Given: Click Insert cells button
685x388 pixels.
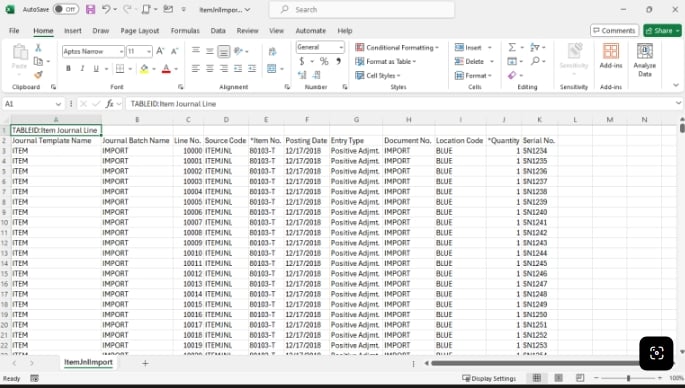Looking at the screenshot, I should coord(473,47).
